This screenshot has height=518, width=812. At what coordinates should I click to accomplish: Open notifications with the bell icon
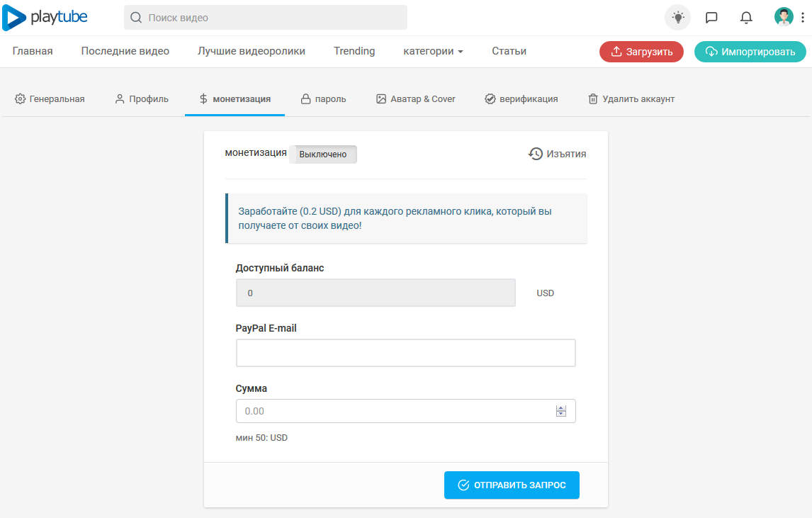point(745,18)
